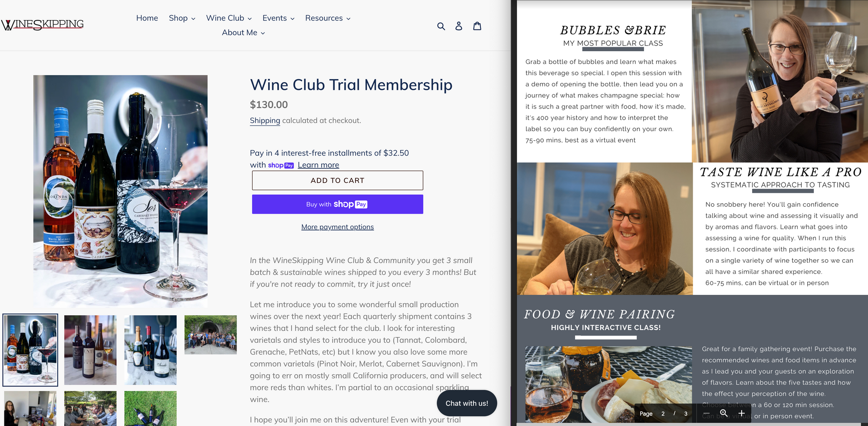The height and width of the screenshot is (426, 868).
Task: Zoom out with the minus icon
Action: (706, 413)
